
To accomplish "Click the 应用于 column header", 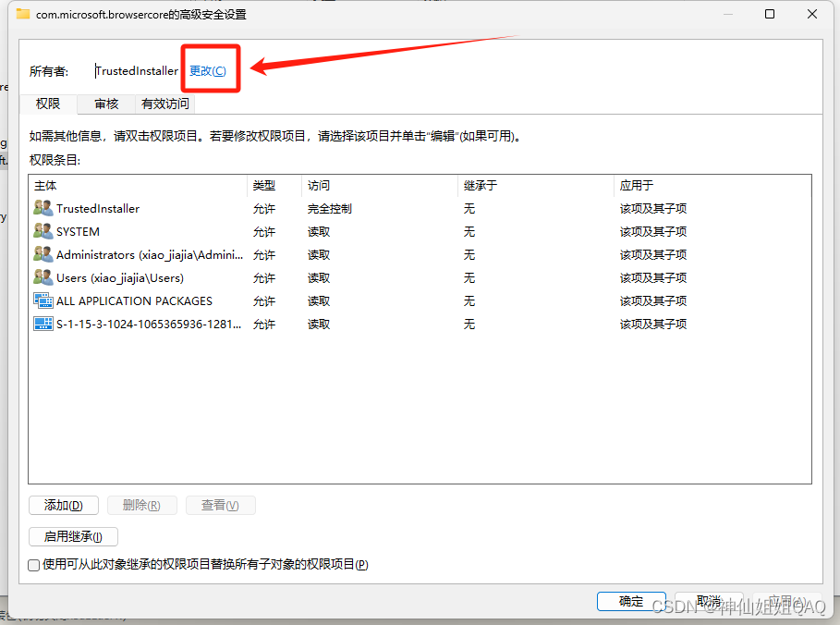I will [712, 186].
